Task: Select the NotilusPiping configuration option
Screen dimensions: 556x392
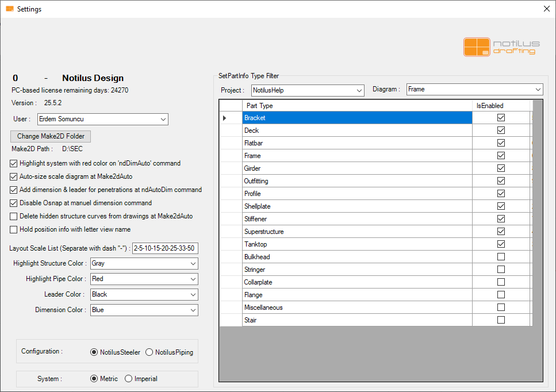Action: coord(149,352)
